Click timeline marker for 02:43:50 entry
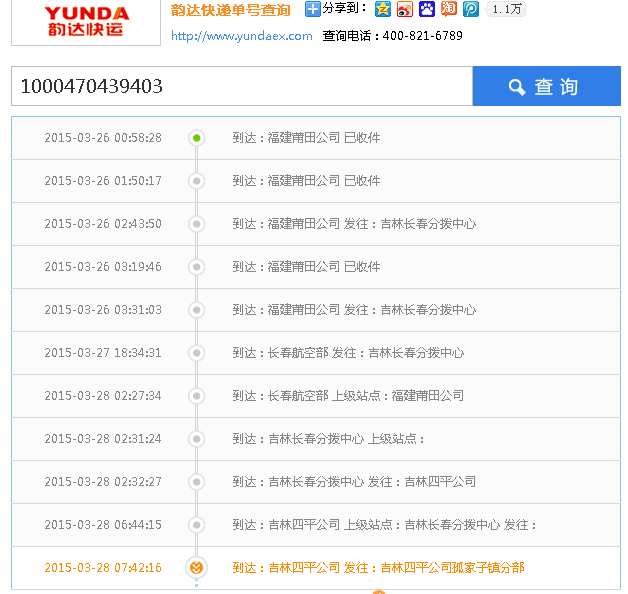628x594 pixels. [197, 224]
